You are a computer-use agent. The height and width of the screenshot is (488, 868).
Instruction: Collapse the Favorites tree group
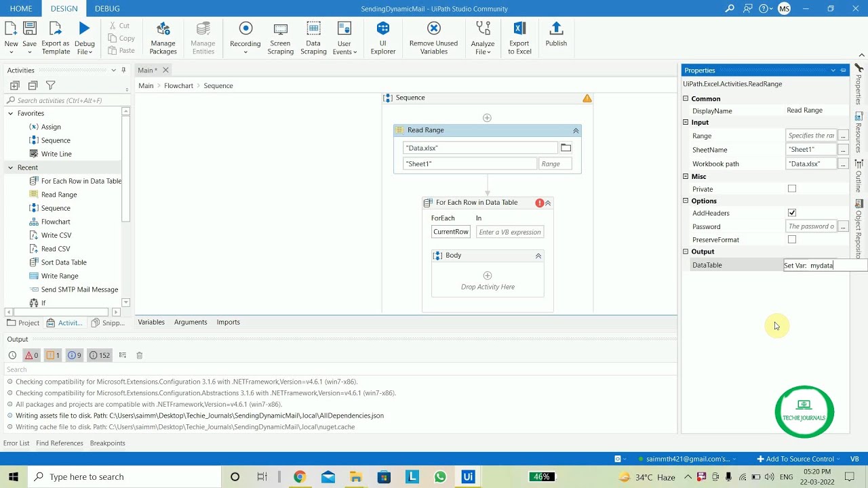10,113
